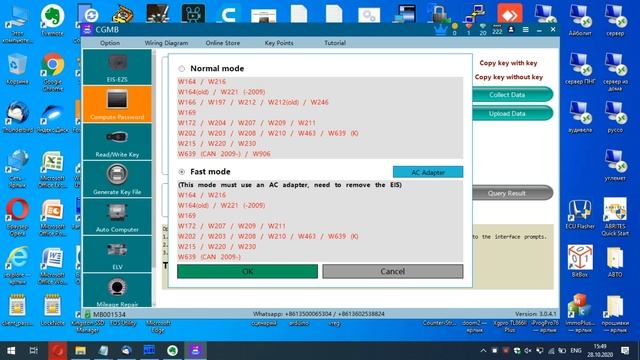
Task: Choose Copy key with key
Action: 508,63
